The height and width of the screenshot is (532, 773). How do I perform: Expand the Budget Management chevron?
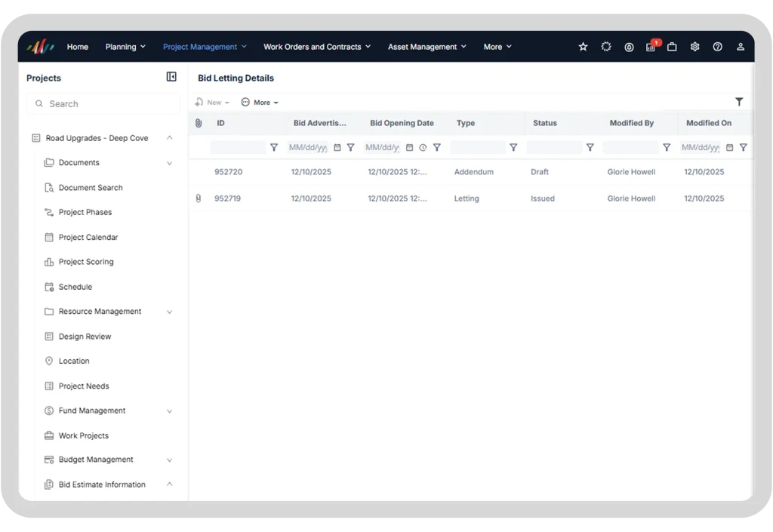(169, 460)
